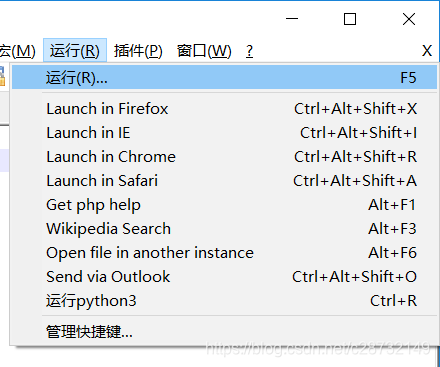
Task: Choose Launch in Firefox
Action: (x=224, y=109)
